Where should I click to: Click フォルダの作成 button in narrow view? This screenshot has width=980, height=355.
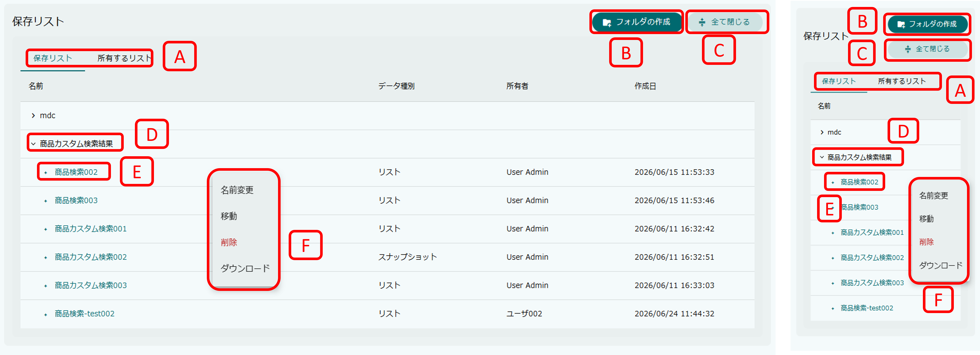[x=927, y=24]
